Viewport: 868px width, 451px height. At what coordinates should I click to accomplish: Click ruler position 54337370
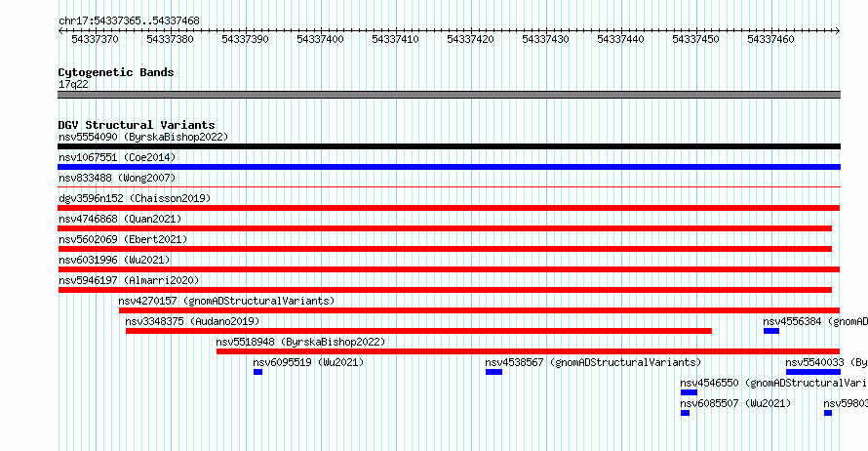click(x=95, y=39)
